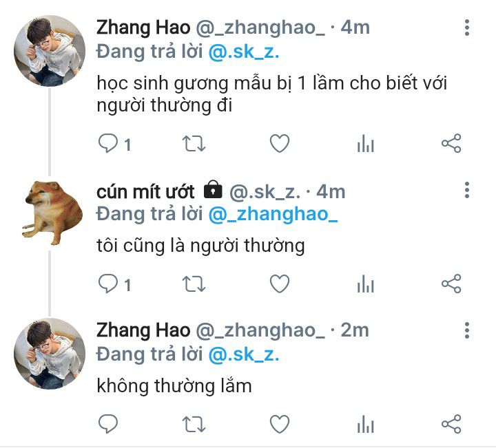Retweet the first Zhang Hao tweet
496x448 pixels.
pos(194,144)
